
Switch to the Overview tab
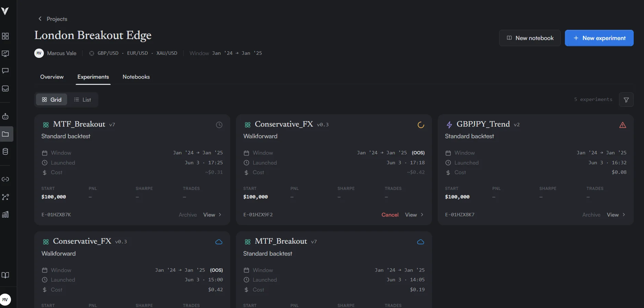(52, 77)
